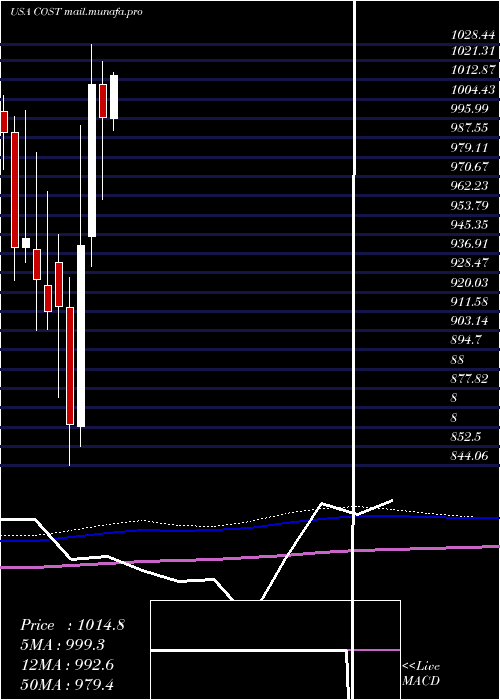Click the blue moving average line
This screenshot has width=500, height=700.
(x=250, y=527)
